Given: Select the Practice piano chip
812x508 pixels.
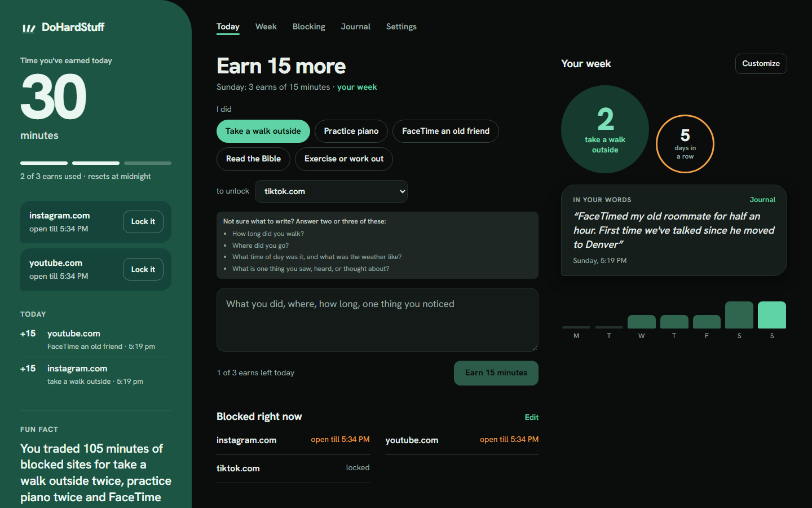Looking at the screenshot, I should point(351,132).
